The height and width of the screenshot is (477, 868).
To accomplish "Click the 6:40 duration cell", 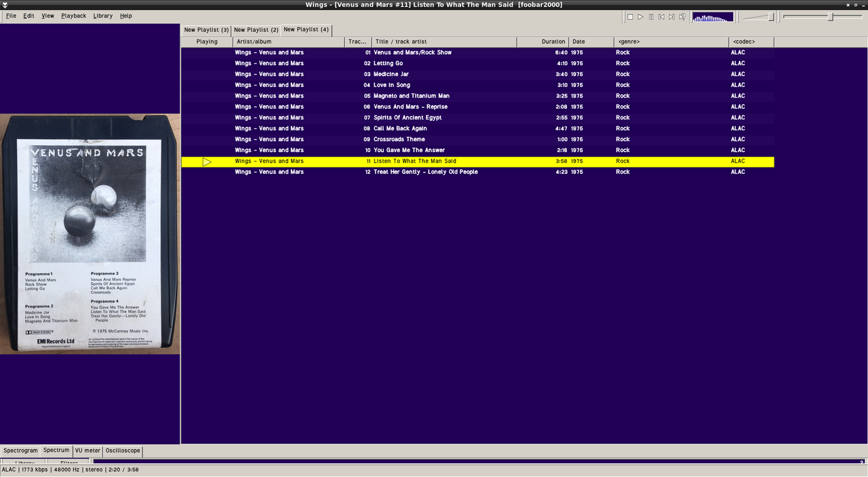I will (561, 52).
